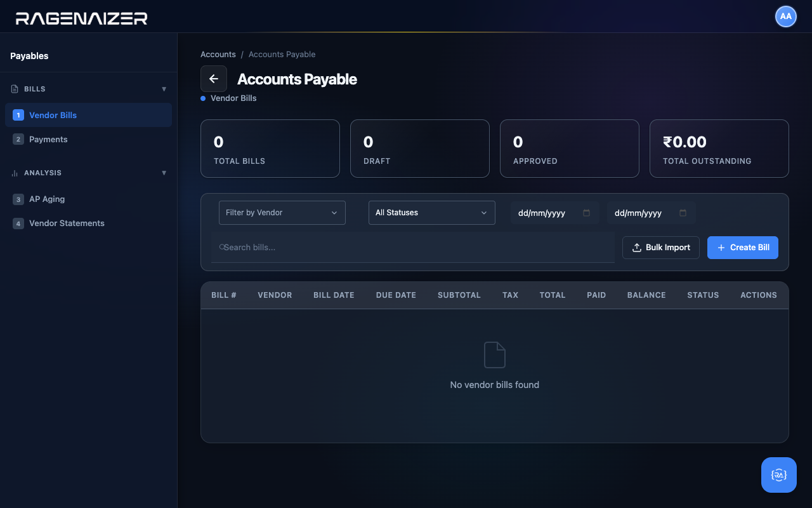Click the SUBTOTAL column header
The height and width of the screenshot is (508, 812).
tap(459, 295)
